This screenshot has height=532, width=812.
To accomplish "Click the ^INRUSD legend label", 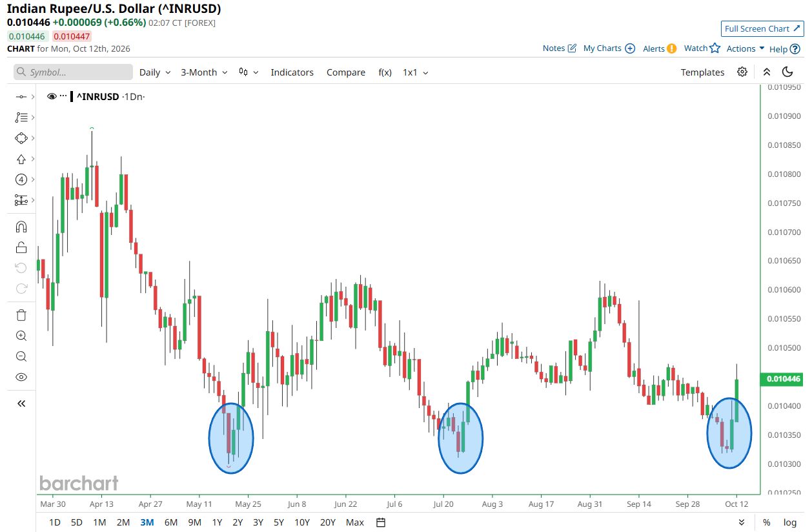I will [x=98, y=96].
